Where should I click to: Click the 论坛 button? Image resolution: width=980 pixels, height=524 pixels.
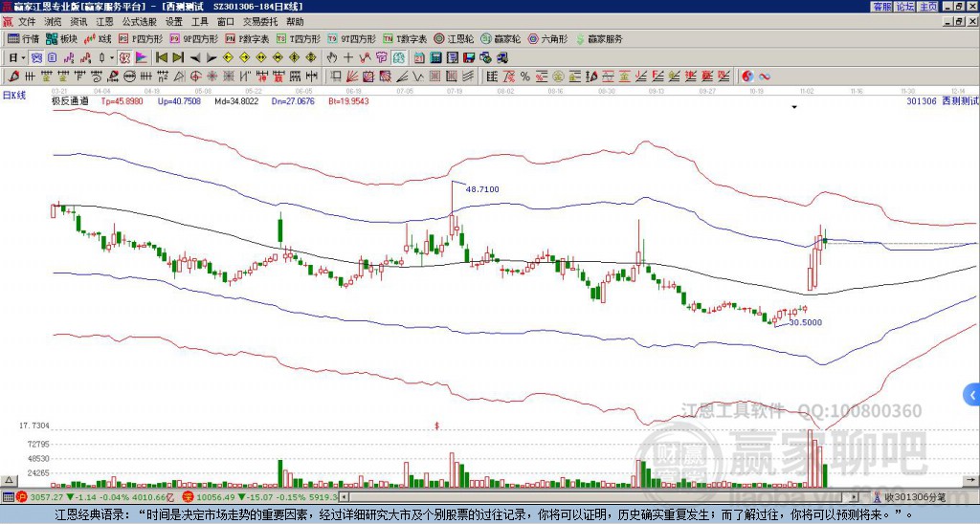(904, 7)
